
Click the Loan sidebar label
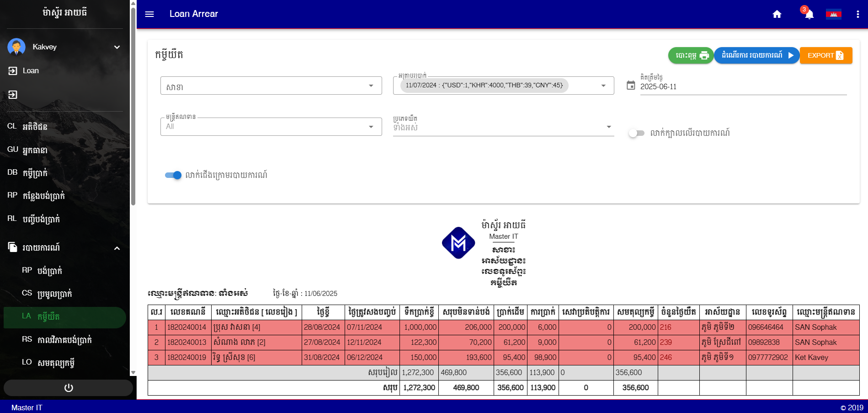coord(31,71)
